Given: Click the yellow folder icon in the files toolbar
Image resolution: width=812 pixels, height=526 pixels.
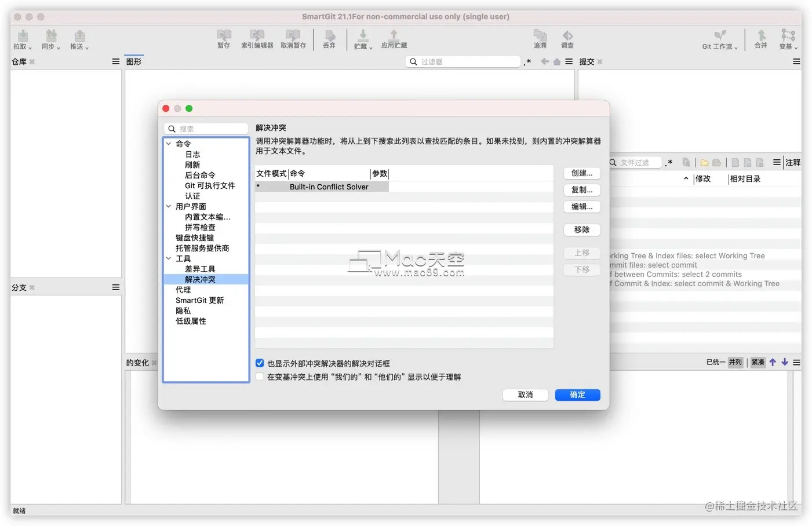Looking at the screenshot, I should pos(704,163).
